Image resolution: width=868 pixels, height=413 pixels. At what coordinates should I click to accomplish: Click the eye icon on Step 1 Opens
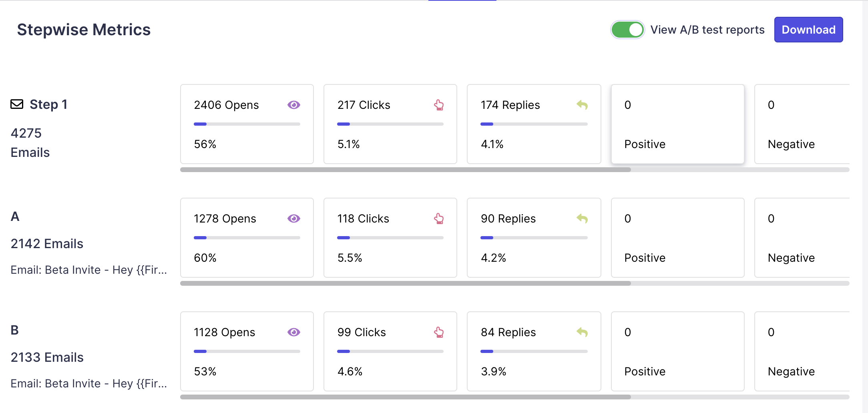click(293, 105)
